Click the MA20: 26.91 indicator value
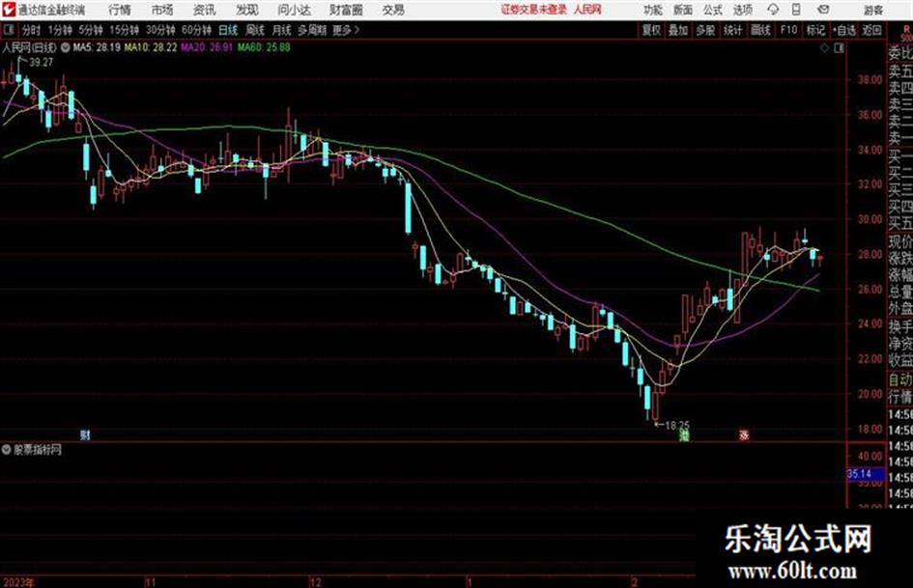Image resolution: width=913 pixels, height=588 pixels. 207,47
